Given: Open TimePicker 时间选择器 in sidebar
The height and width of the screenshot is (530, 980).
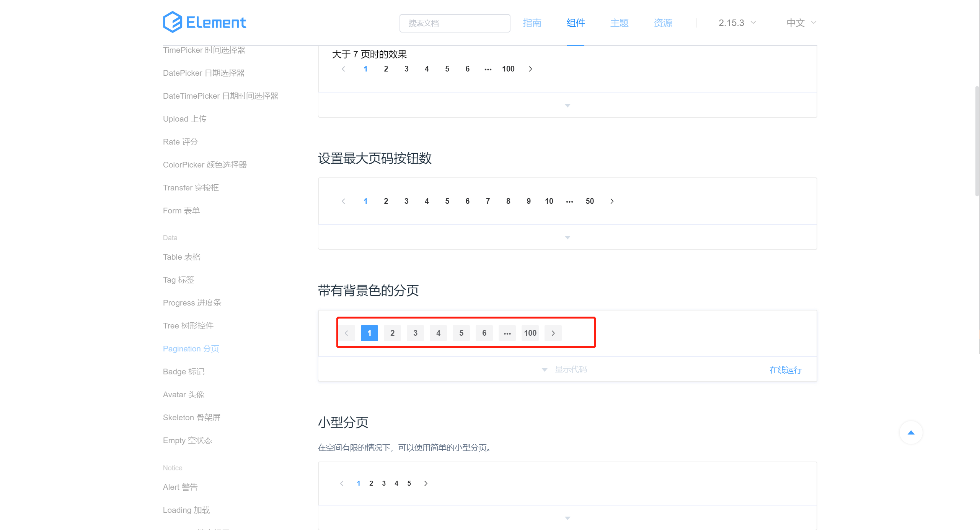Looking at the screenshot, I should 204,50.
